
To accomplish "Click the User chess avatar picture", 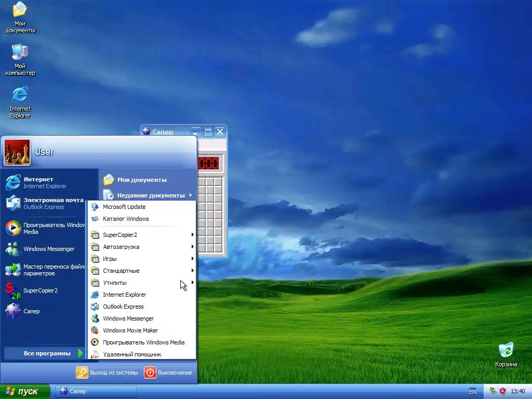I will [17, 152].
